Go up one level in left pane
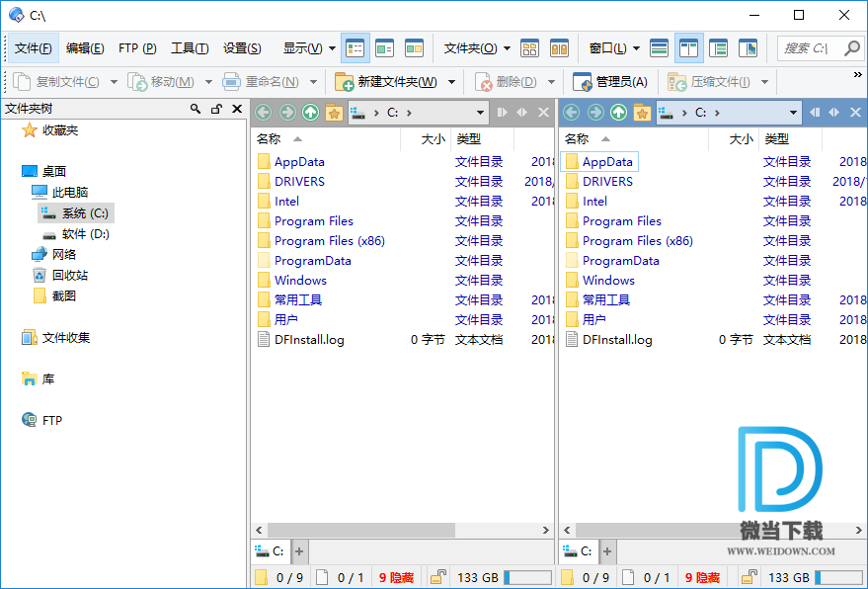 click(310, 113)
